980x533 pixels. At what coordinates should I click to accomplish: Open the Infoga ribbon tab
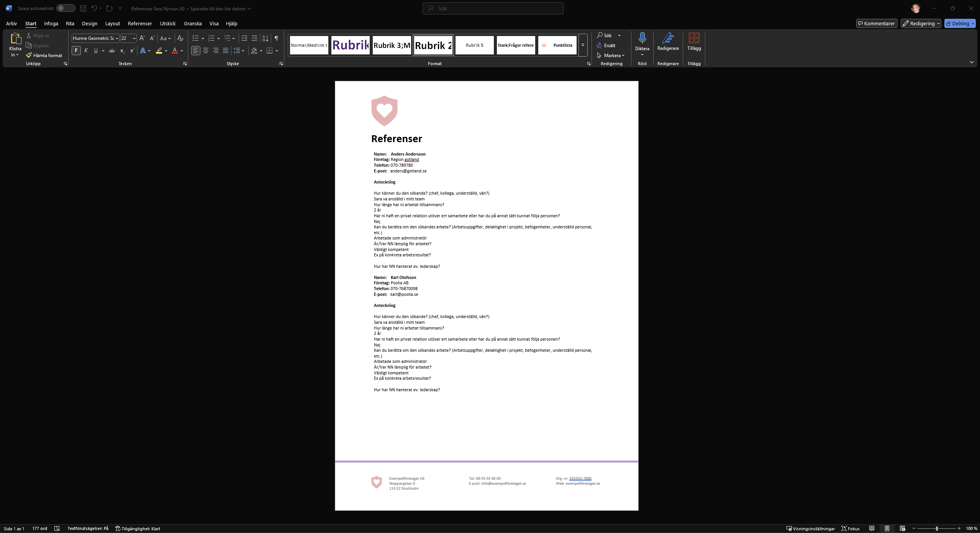coord(51,23)
